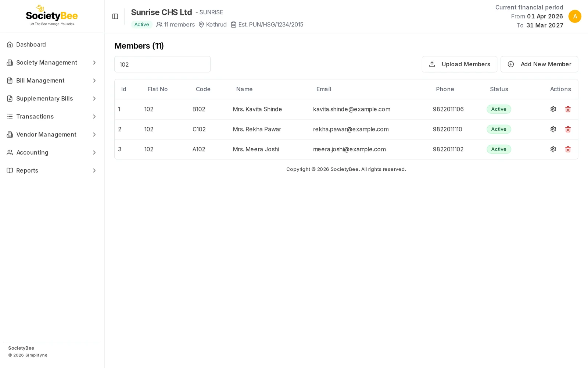The height and width of the screenshot is (368, 588).
Task: Select code cell C102
Action: click(199, 129)
